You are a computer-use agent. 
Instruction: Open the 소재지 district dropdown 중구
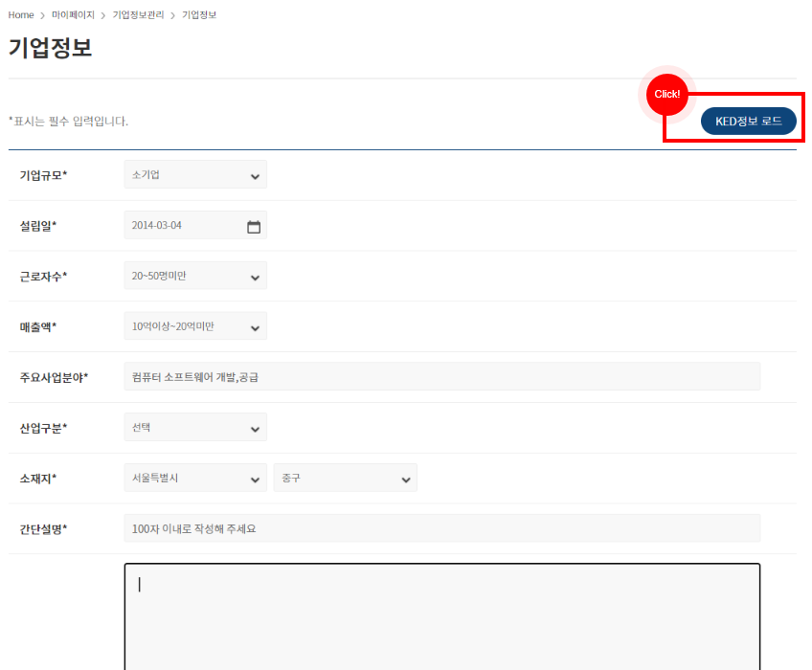pos(346,478)
